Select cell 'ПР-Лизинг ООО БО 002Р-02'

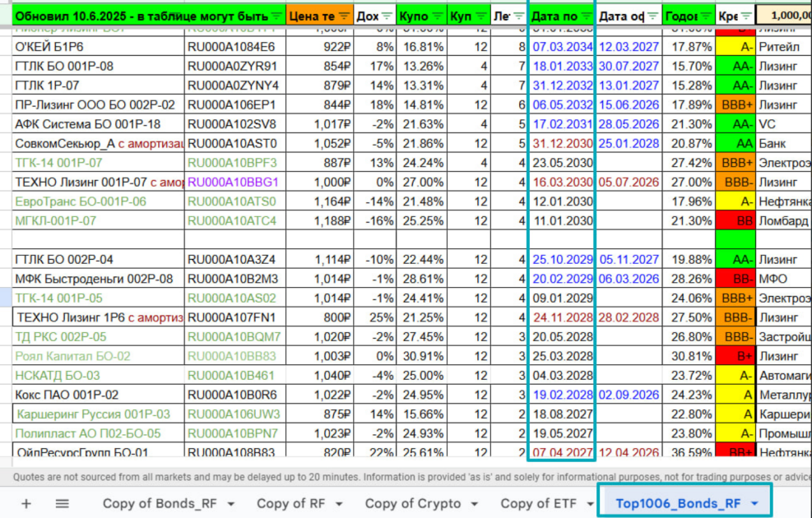(x=98, y=105)
